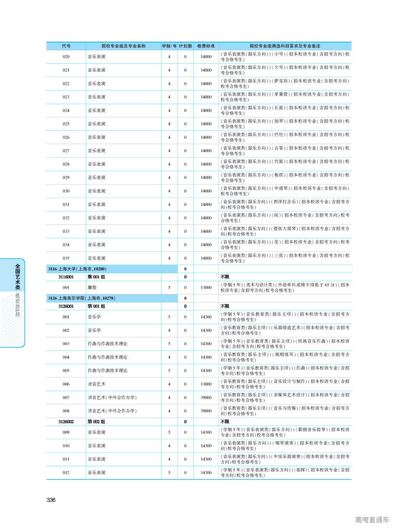This screenshot has width=398, height=532.
Task: Click page number 336
Action: pos(51,500)
